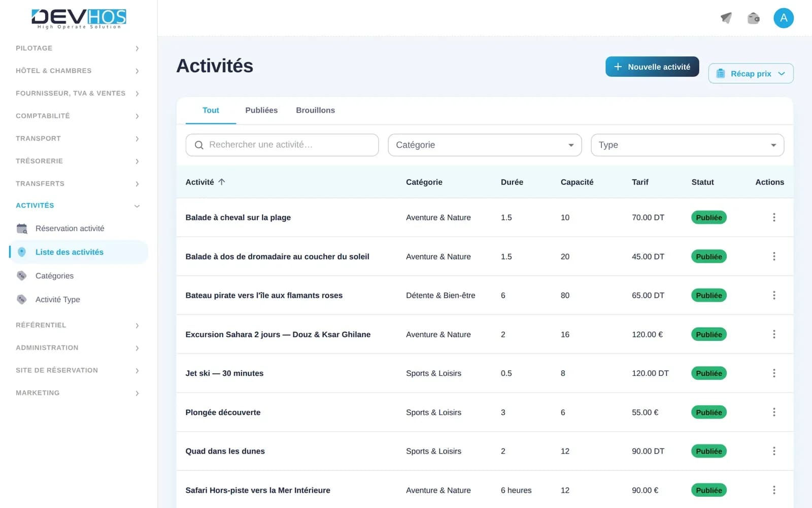Expand the Trésorerie sidebar section
This screenshot has width=812, height=508.
click(77, 161)
